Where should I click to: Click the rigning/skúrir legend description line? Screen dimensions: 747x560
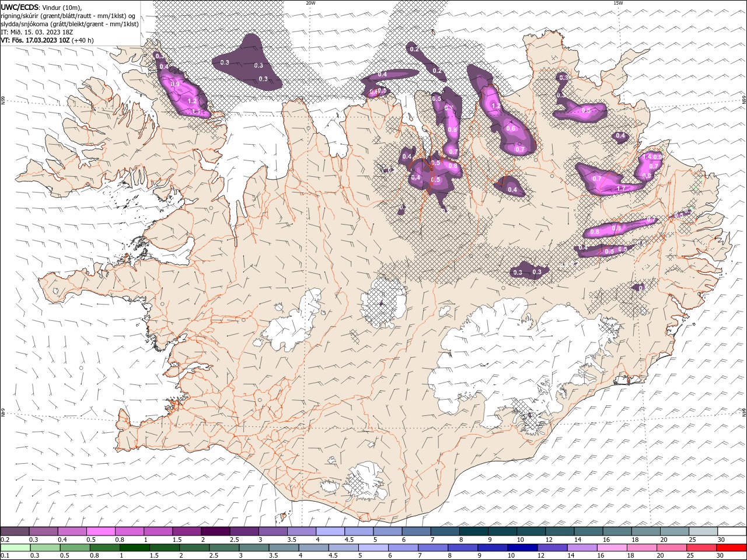click(x=68, y=16)
